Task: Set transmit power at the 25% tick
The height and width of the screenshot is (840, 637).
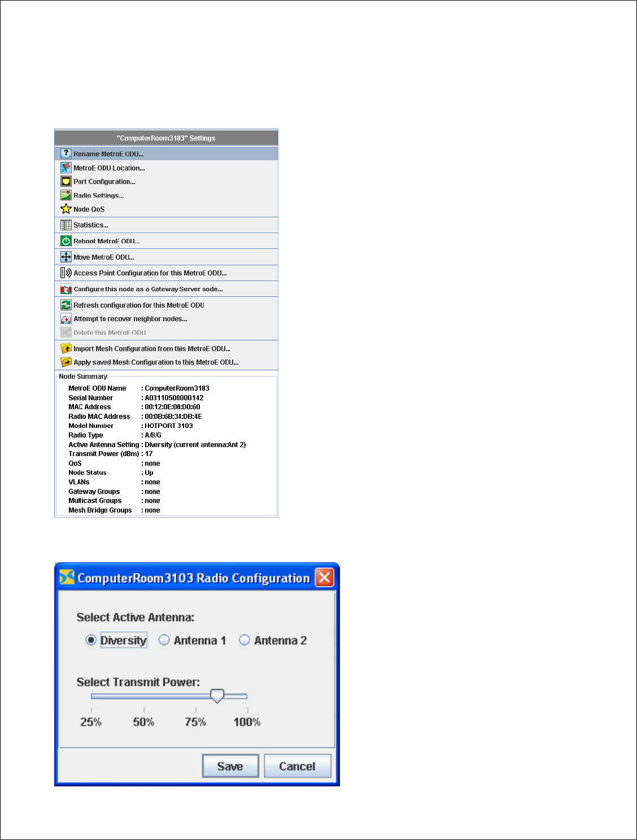Action: (91, 710)
